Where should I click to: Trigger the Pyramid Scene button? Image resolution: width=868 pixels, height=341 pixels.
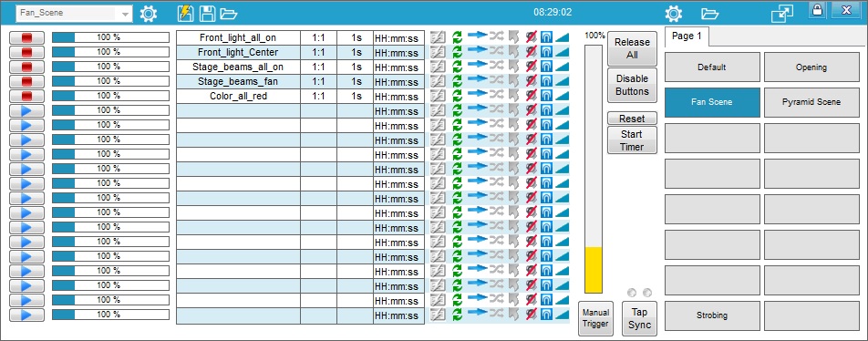(811, 102)
